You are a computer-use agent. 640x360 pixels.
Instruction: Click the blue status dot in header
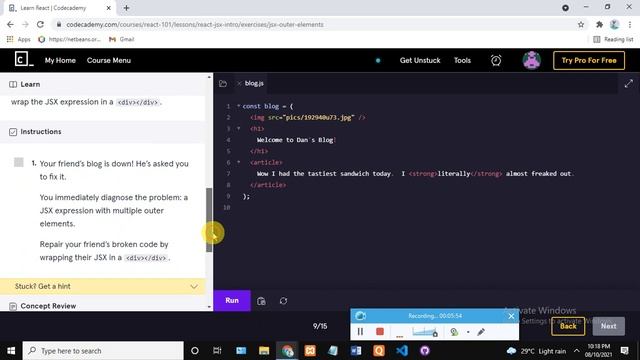[378, 60]
